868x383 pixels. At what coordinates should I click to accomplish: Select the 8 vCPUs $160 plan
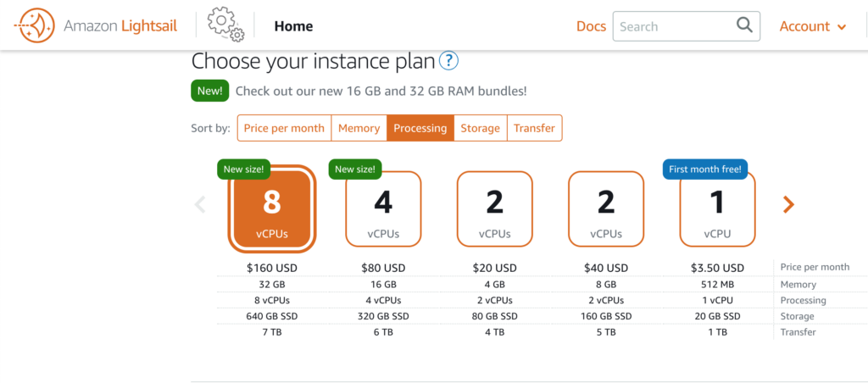[x=272, y=208]
